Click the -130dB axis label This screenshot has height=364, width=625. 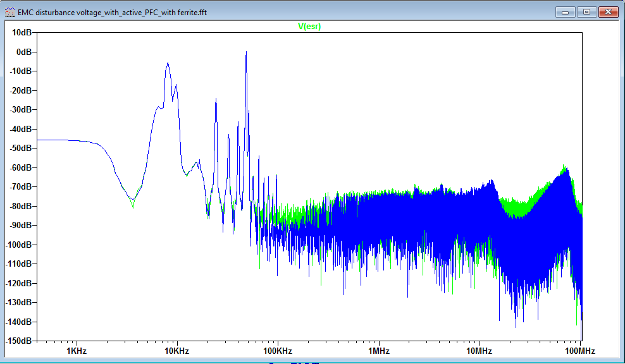(x=19, y=302)
